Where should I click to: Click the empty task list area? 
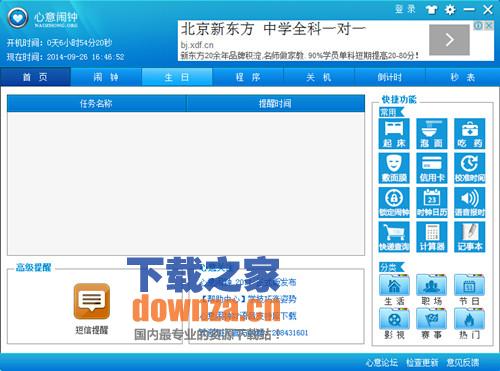coord(186,183)
